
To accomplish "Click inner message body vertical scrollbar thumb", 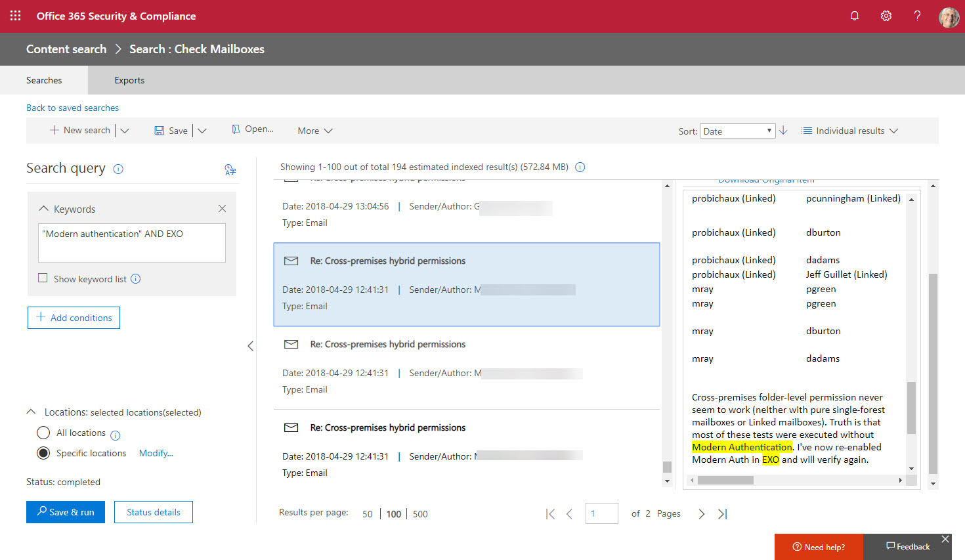I will (x=911, y=408).
